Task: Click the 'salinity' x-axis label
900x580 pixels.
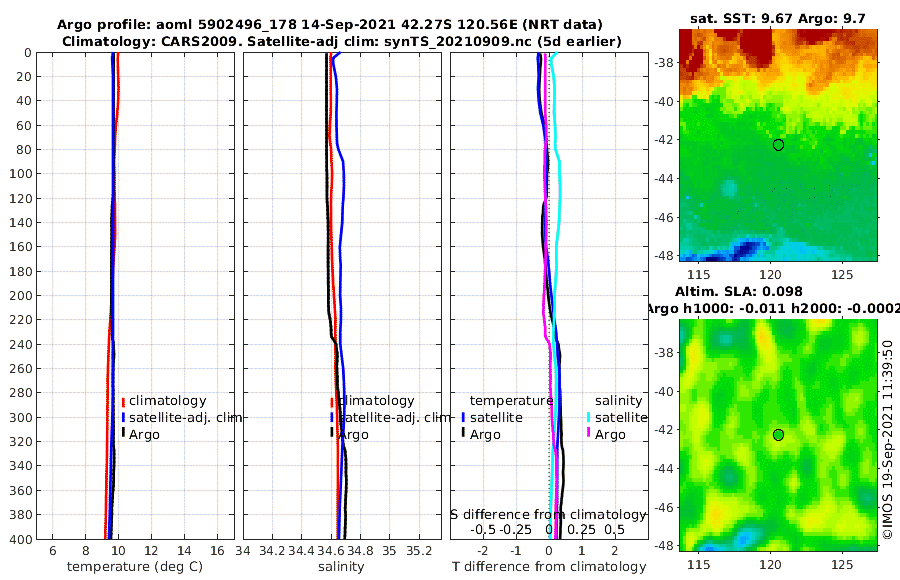Action: coord(341,567)
